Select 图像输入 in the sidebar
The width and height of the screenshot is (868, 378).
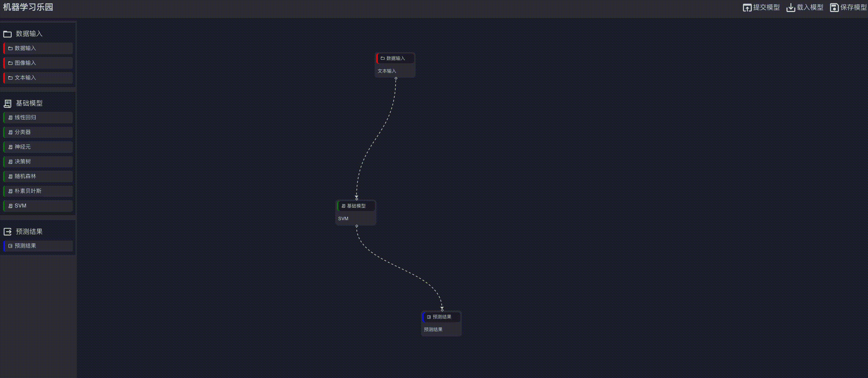tap(38, 63)
